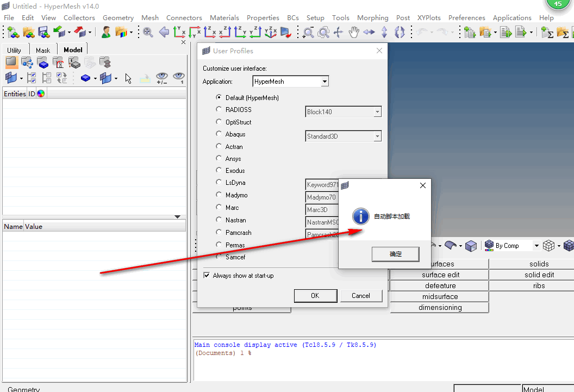
Task: Click the Circle Zoom magnifier icon
Action: click(x=323, y=33)
